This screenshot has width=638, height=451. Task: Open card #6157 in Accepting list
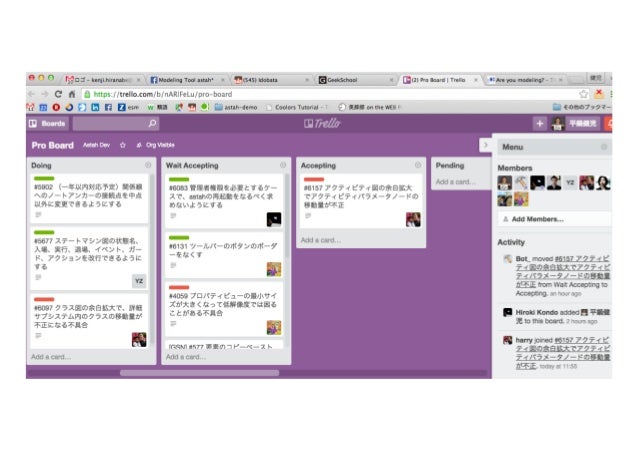click(x=361, y=201)
